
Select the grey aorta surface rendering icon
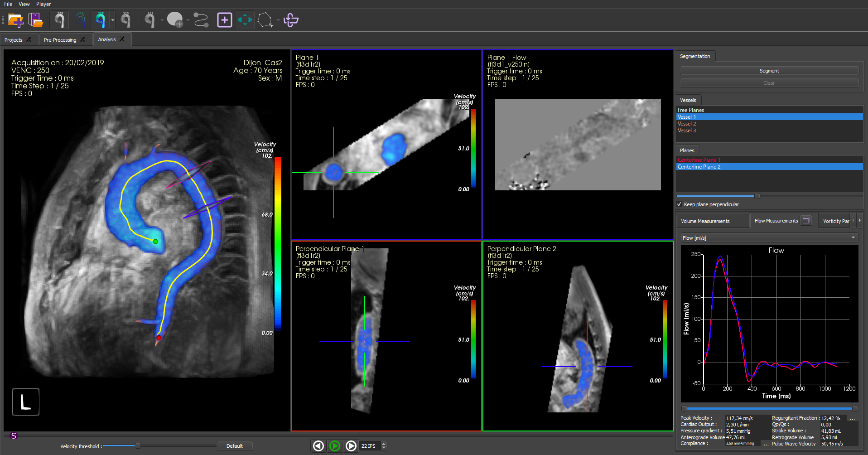[59, 20]
